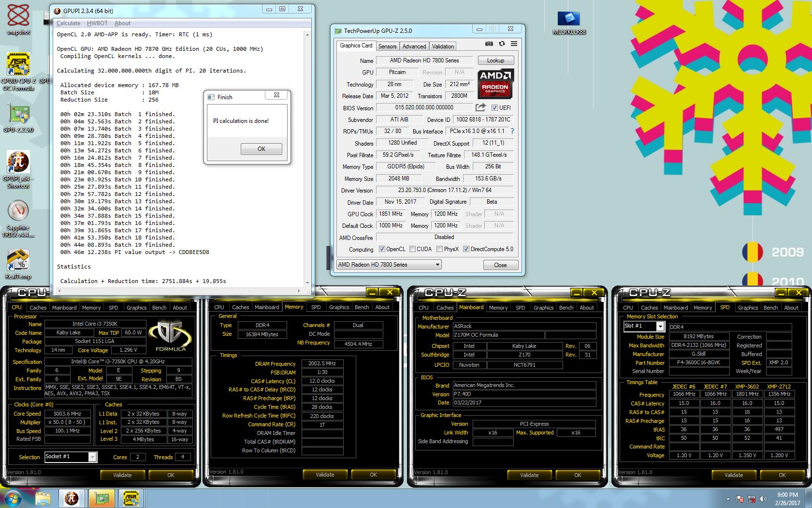Open Caches tab in first CPU-Z window
812x508 pixels.
point(38,308)
